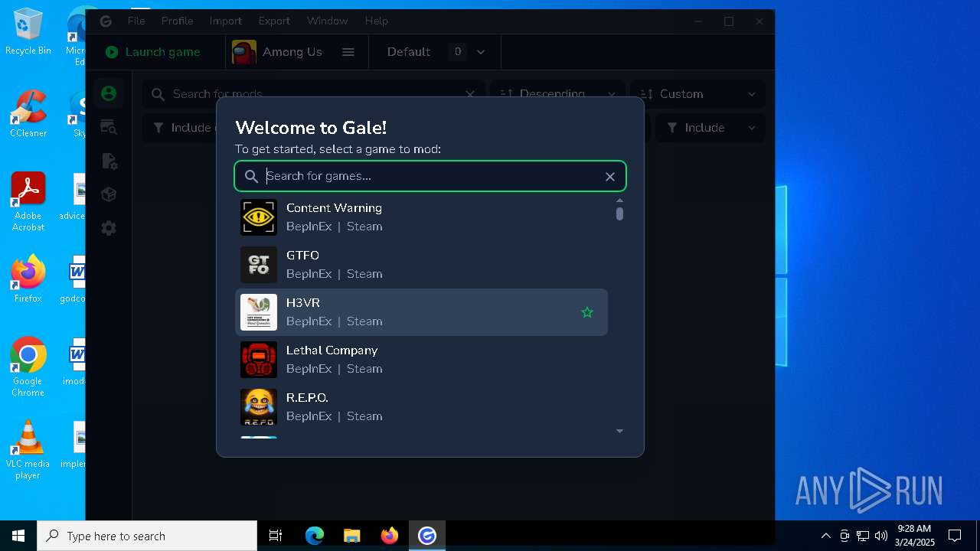The width and height of the screenshot is (980, 551).
Task: Expand the Custom sort dropdown
Action: click(x=697, y=94)
